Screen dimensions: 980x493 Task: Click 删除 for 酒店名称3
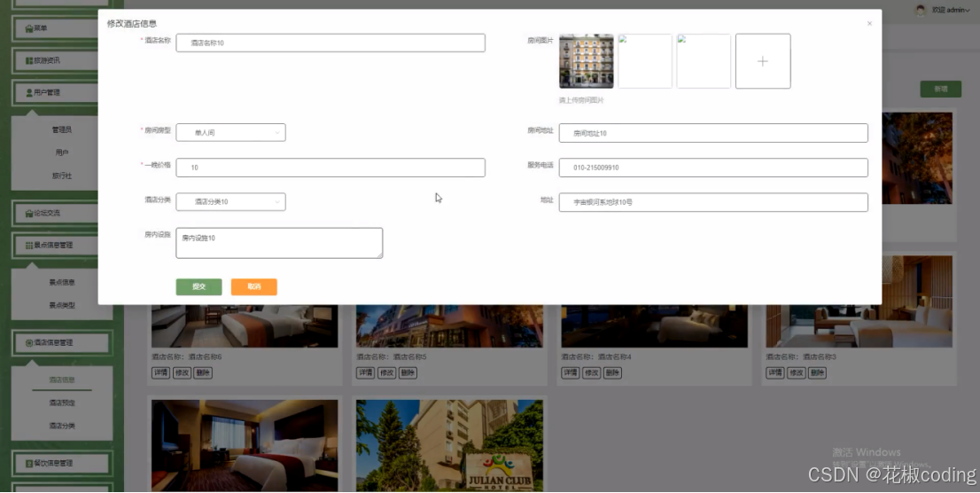pos(818,373)
